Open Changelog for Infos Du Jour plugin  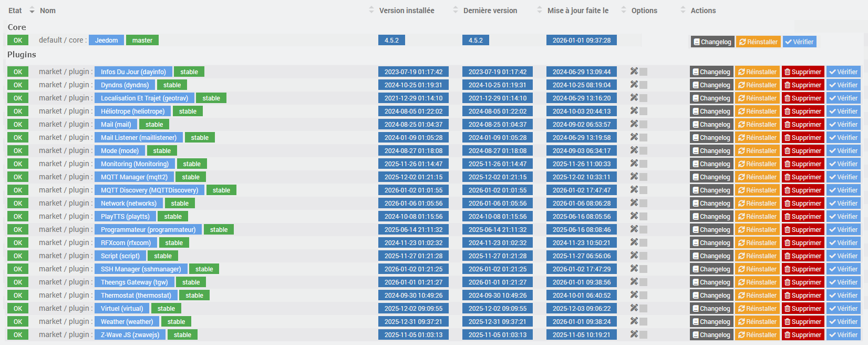(711, 72)
